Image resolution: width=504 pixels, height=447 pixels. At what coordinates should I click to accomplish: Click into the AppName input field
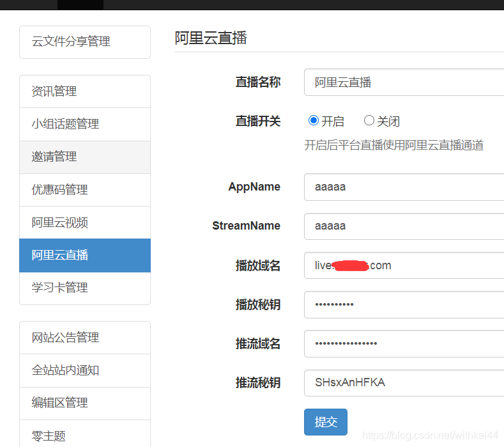404,187
